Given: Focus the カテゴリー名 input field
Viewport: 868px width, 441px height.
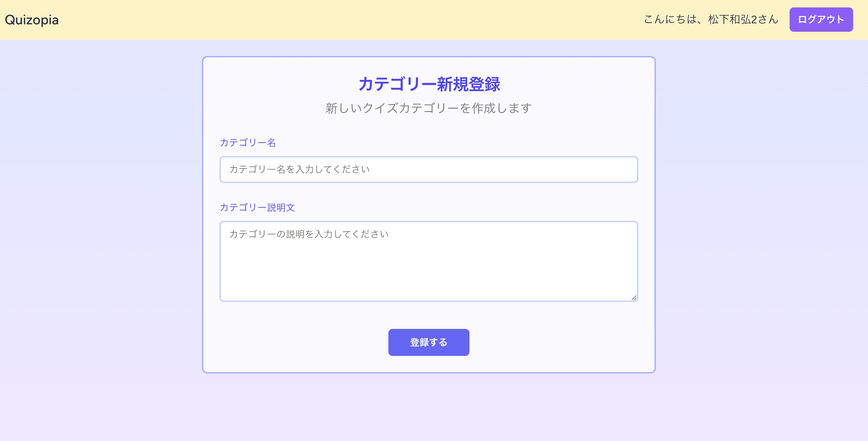Looking at the screenshot, I should point(429,170).
